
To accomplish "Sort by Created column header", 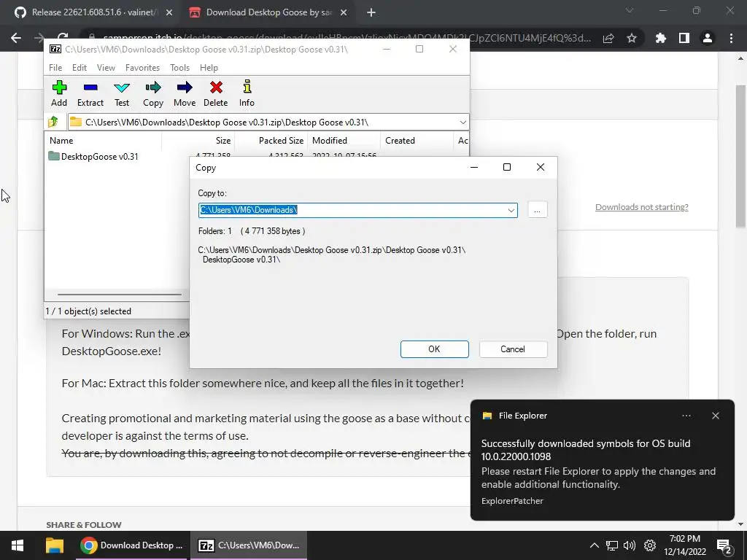I will (417, 141).
